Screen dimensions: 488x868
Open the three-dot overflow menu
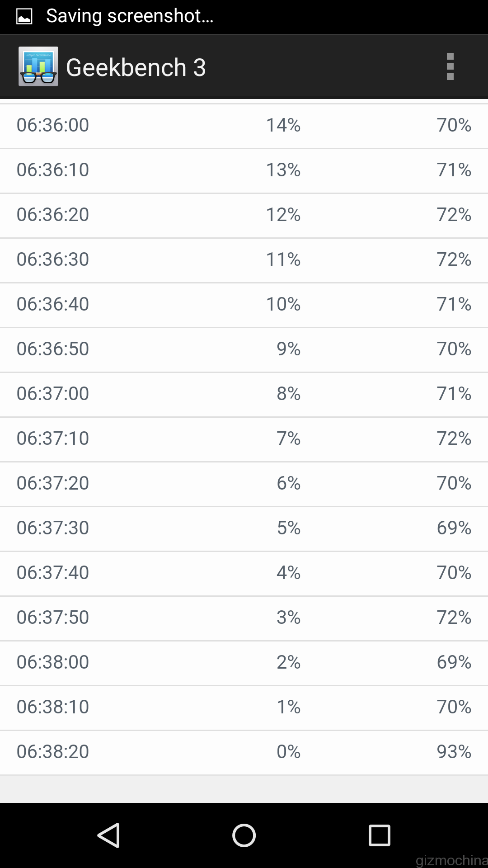click(450, 67)
